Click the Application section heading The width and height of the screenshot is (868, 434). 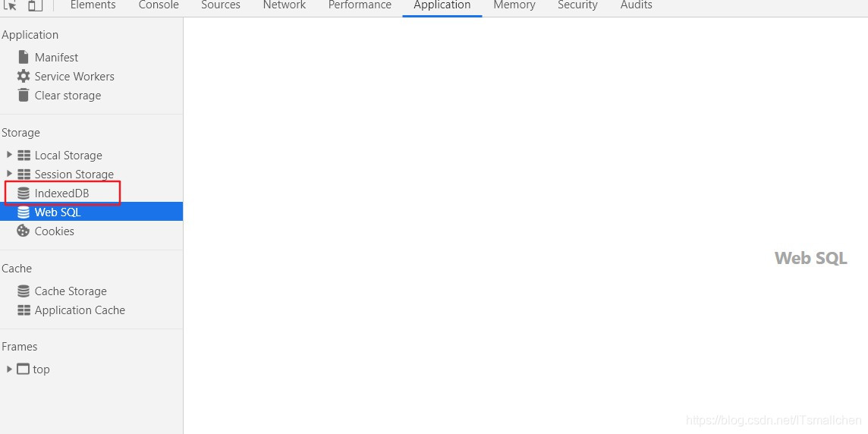click(30, 34)
